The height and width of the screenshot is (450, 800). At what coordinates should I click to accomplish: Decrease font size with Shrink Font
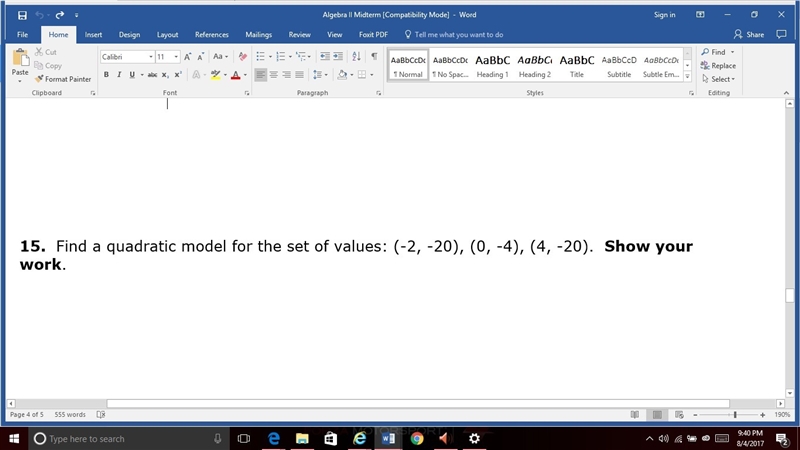(x=201, y=57)
